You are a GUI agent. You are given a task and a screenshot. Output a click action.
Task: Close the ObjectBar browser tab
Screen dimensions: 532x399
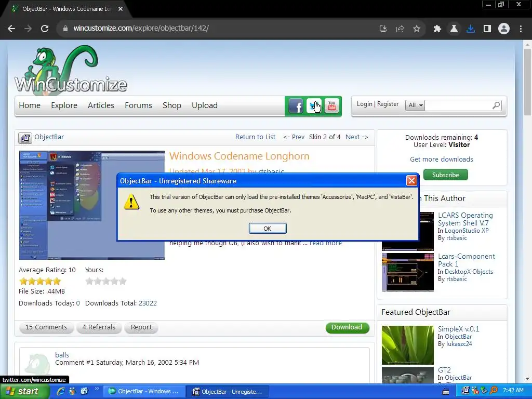[x=121, y=9]
